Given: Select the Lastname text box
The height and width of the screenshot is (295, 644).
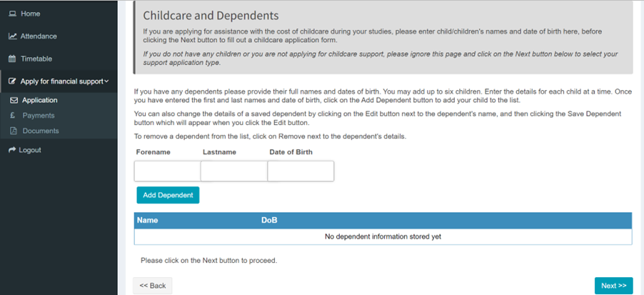Looking at the screenshot, I should click(x=233, y=171).
